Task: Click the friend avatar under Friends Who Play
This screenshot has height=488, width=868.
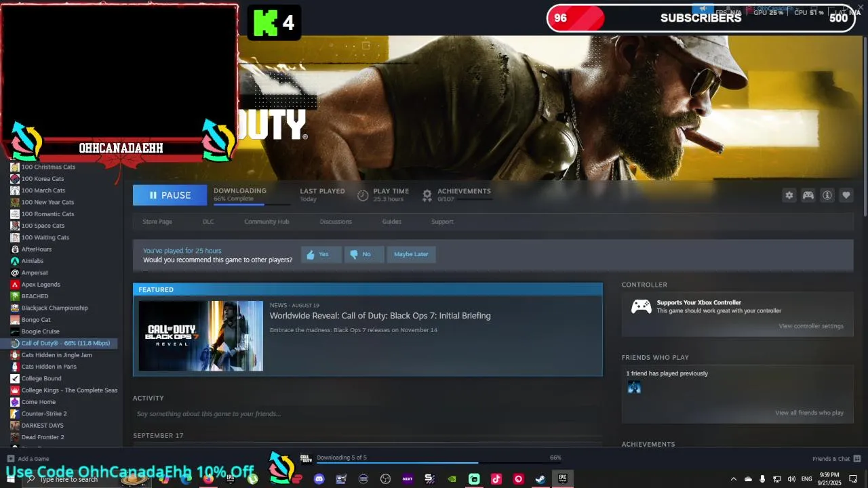Action: point(634,387)
